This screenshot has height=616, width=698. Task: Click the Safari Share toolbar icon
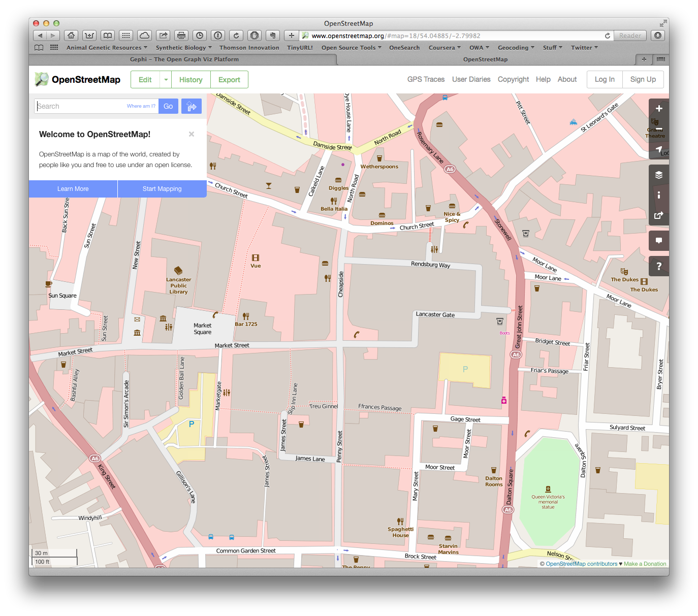(x=163, y=36)
